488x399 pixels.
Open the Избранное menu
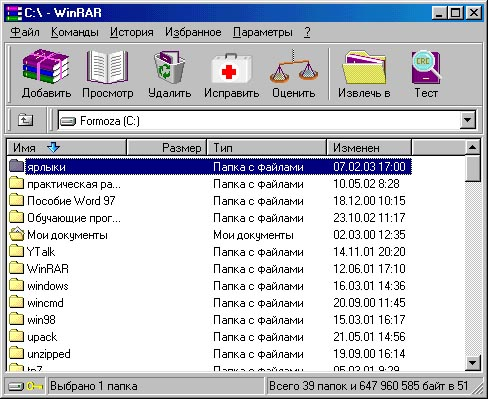[x=193, y=32]
